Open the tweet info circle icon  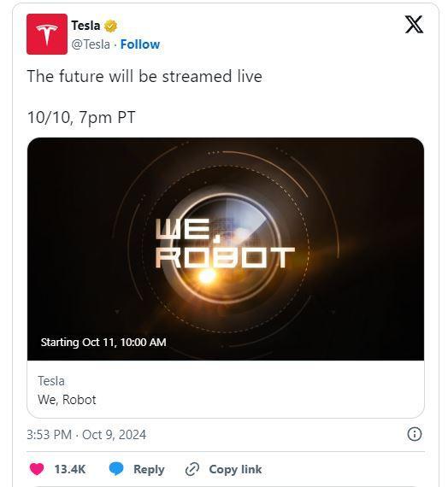415,434
